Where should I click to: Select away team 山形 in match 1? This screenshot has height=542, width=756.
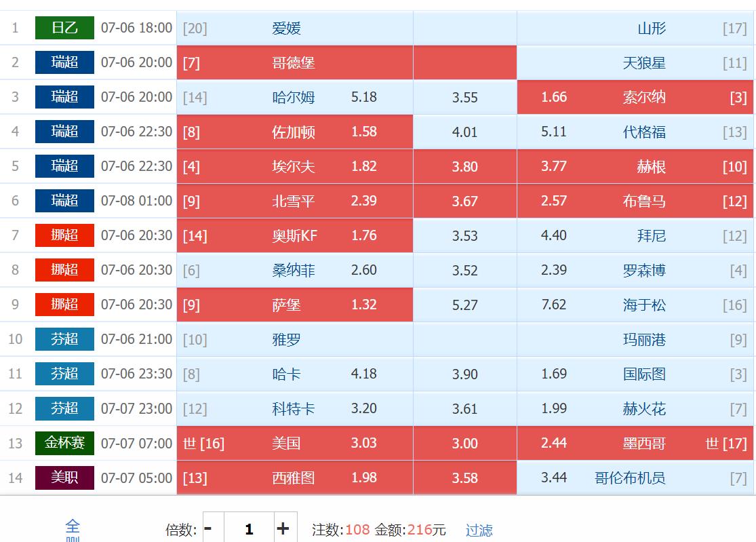point(635,28)
